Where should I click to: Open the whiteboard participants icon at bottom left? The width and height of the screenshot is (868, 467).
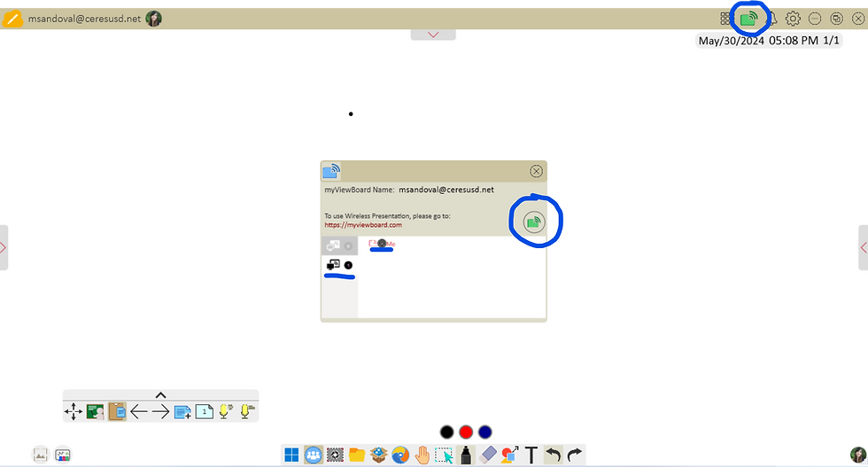coord(63,455)
